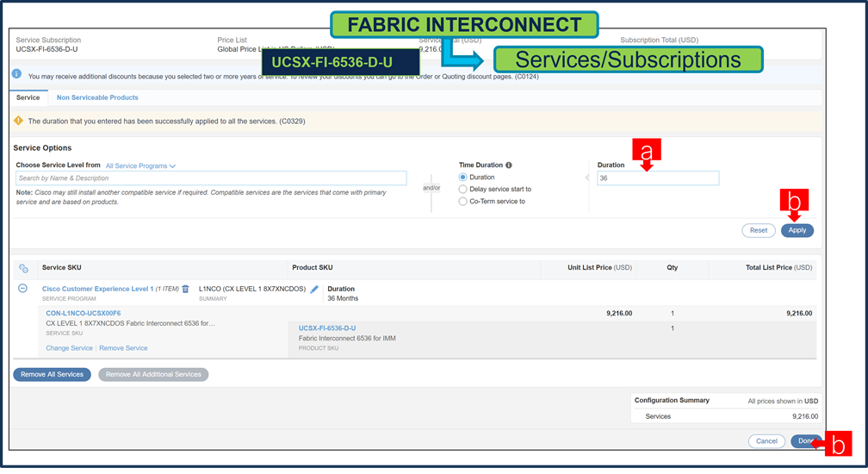Edit L1NCO summary with the pencil icon
Image resolution: width=868 pixels, height=474 pixels.
coord(313,289)
